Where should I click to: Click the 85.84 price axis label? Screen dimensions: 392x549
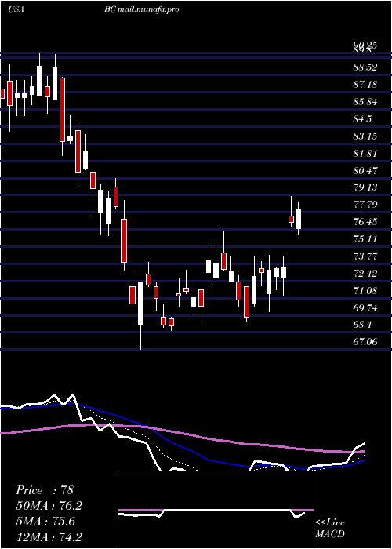point(365,102)
